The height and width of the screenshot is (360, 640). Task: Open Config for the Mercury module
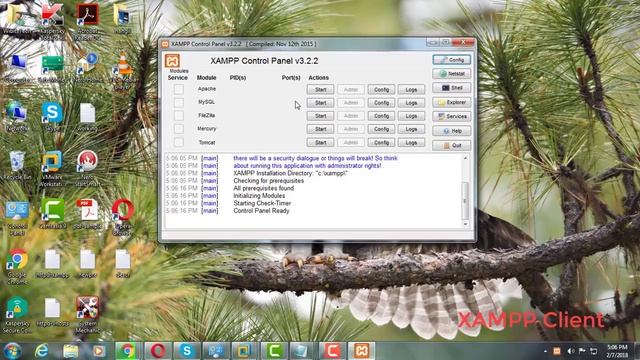point(381,129)
